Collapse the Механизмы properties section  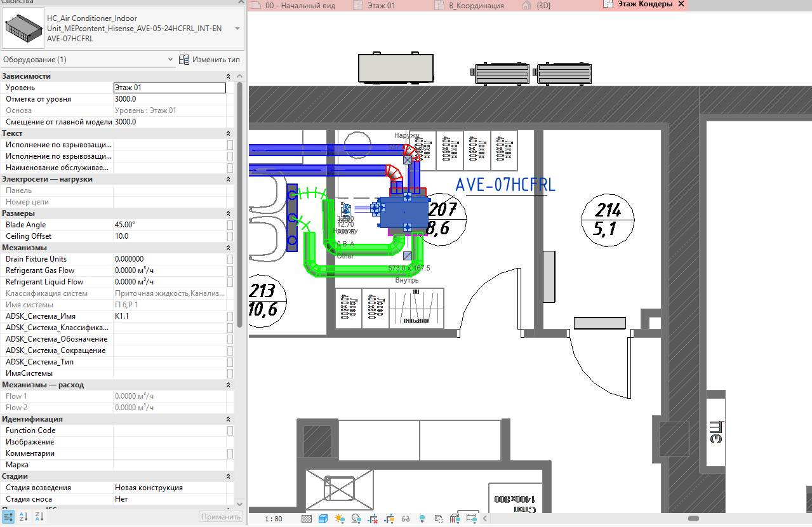pos(228,248)
